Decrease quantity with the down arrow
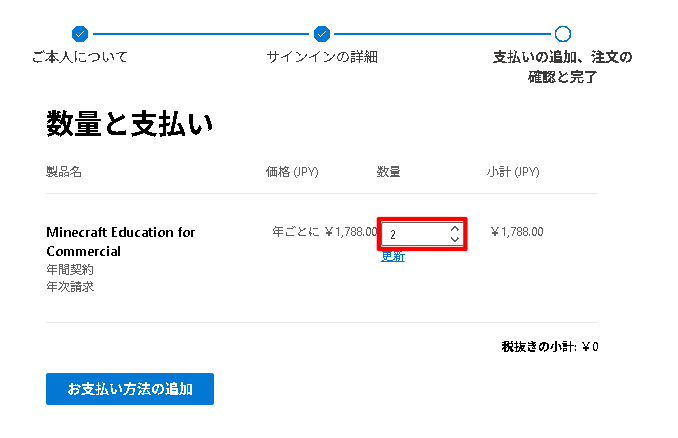 [454, 239]
